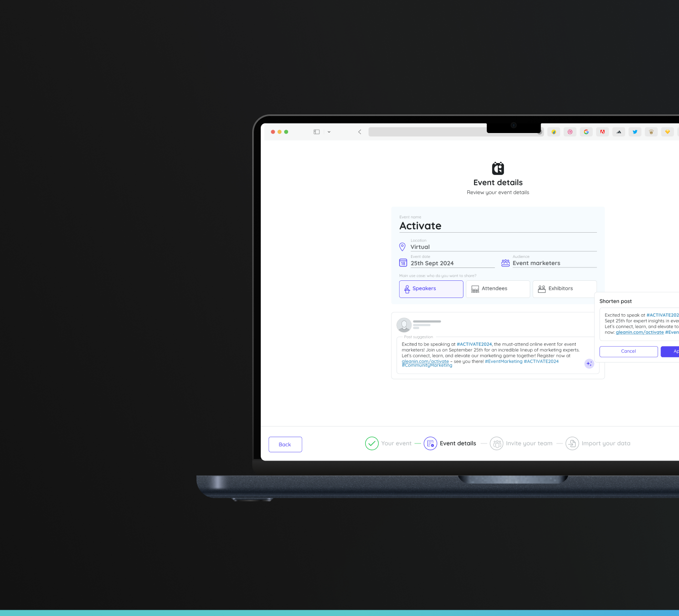The image size is (679, 616).
Task: Click the 'Event details' page heading
Action: coord(498,183)
